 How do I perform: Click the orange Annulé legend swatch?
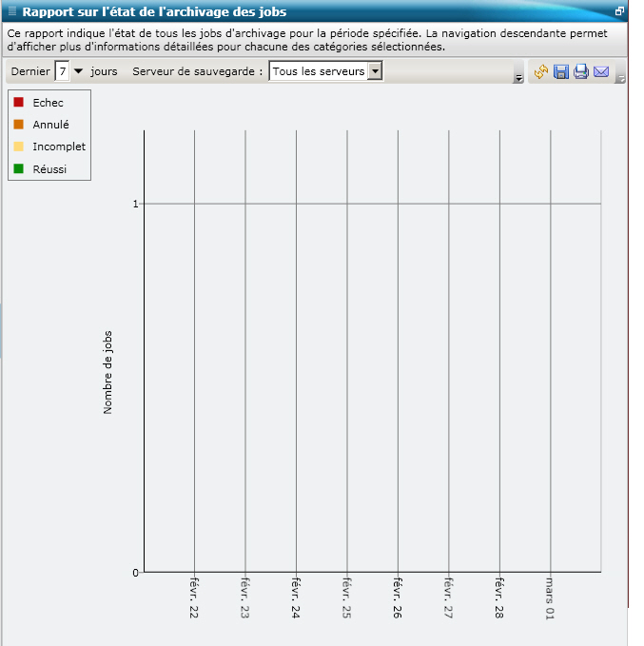pos(18,125)
